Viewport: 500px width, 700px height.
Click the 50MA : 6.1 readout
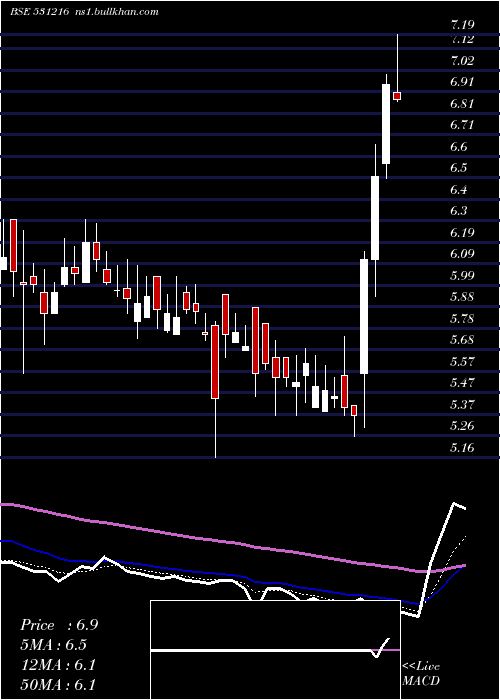[x=58, y=684]
